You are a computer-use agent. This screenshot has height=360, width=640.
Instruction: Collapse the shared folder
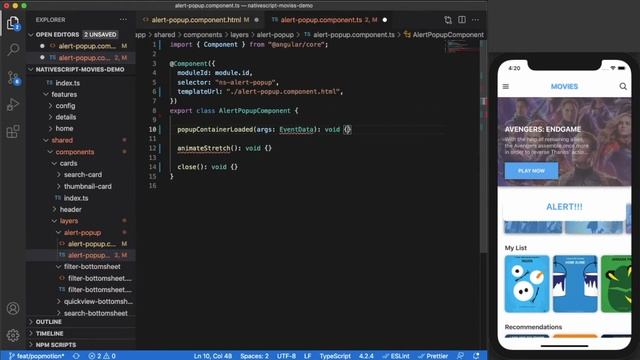pos(62,140)
